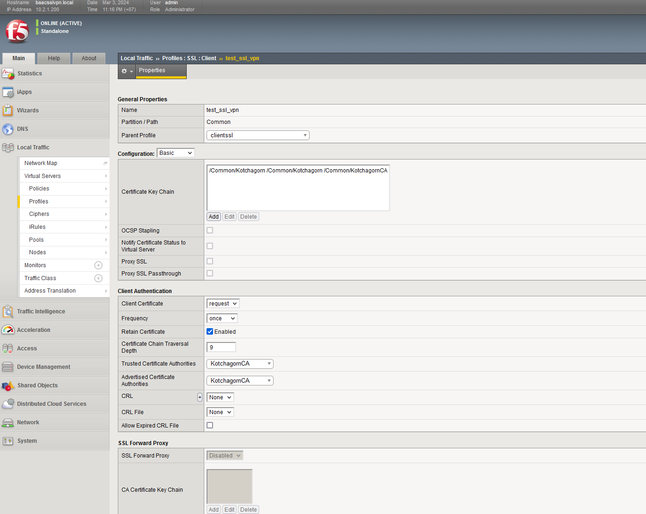Open the Parent Profile dropdown
Image resolution: width=646 pixels, height=514 pixels.
pyautogui.click(x=258, y=135)
